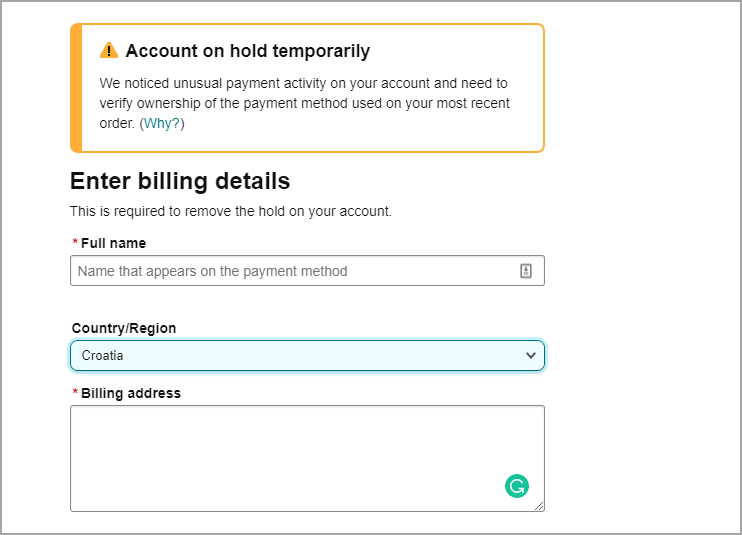Click the chevron arrow on the country selector

pos(531,355)
